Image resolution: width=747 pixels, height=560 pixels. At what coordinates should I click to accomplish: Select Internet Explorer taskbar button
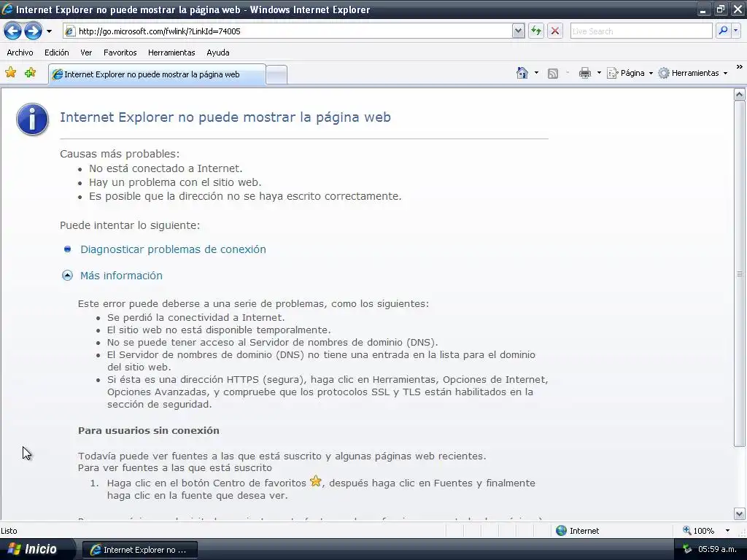pyautogui.click(x=139, y=550)
